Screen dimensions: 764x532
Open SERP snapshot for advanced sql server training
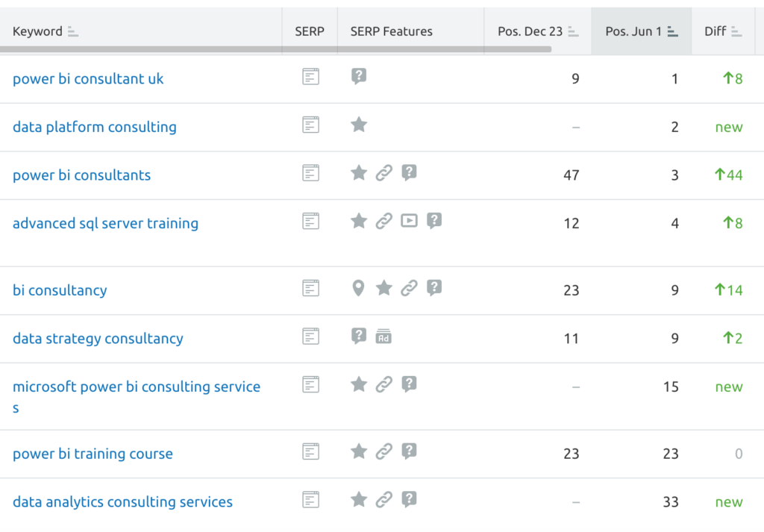click(310, 221)
